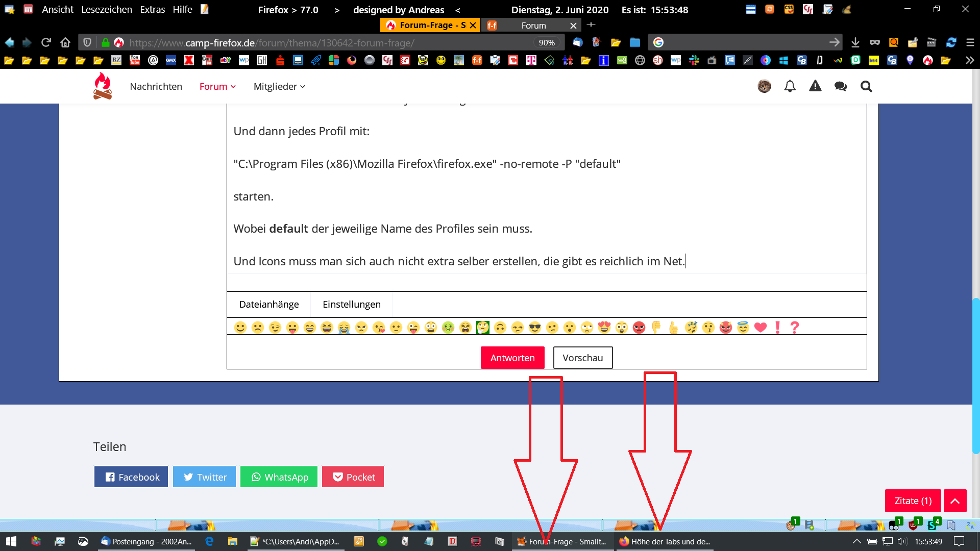The width and height of the screenshot is (980, 551).
Task: Open the forum search magnifier icon
Action: (866, 86)
